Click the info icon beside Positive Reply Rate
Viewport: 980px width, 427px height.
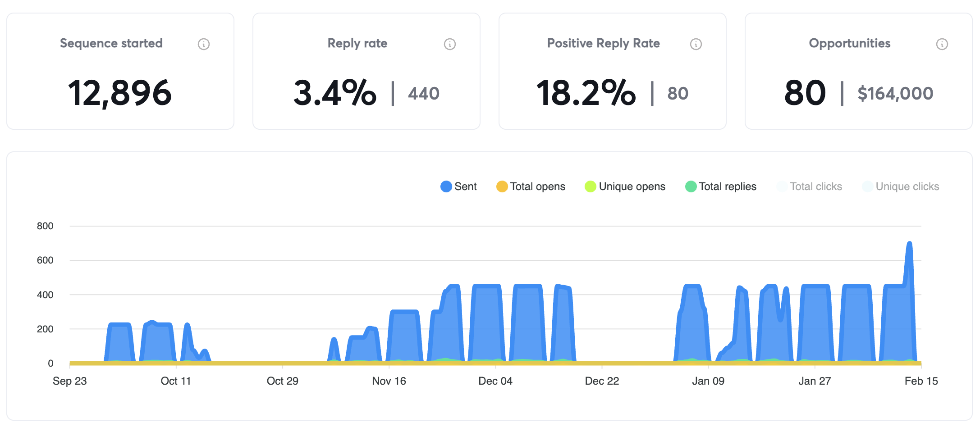(x=696, y=44)
